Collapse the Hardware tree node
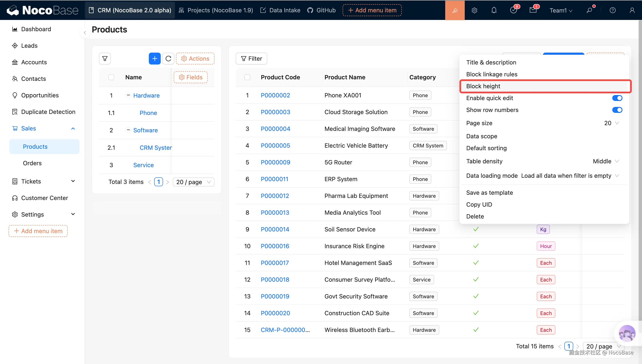This screenshot has width=642, height=364. pyautogui.click(x=128, y=95)
